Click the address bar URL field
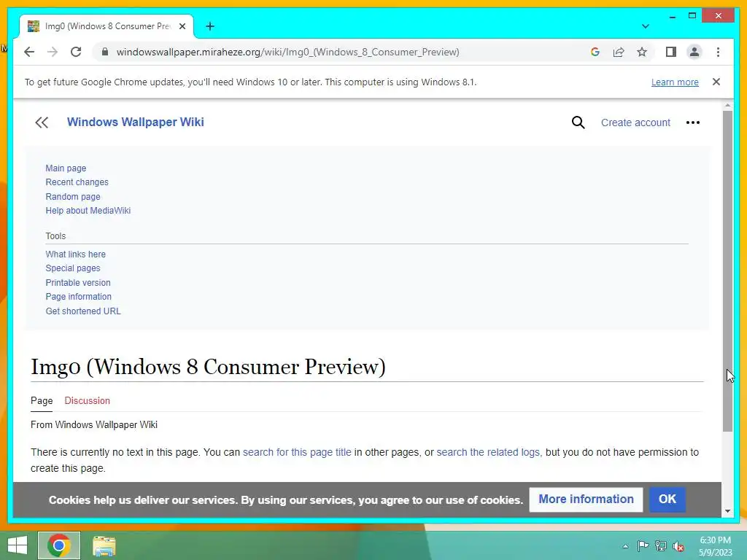747x560 pixels. pyautogui.click(x=287, y=52)
